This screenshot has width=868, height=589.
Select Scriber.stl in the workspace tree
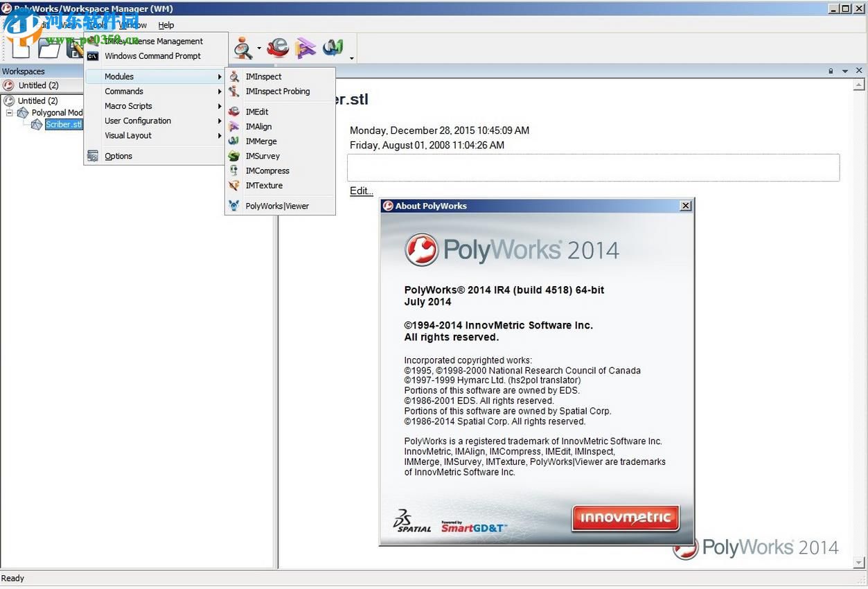pyautogui.click(x=64, y=125)
